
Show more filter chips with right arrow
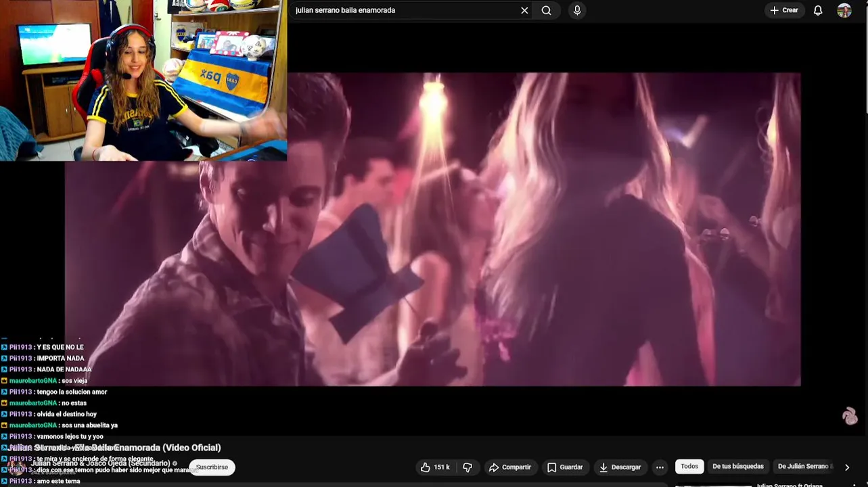click(847, 467)
